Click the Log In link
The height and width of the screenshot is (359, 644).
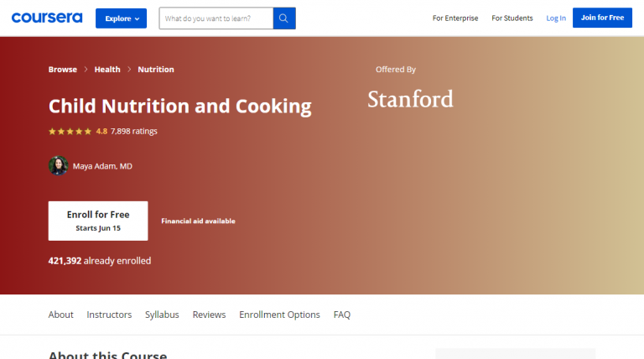pyautogui.click(x=556, y=18)
